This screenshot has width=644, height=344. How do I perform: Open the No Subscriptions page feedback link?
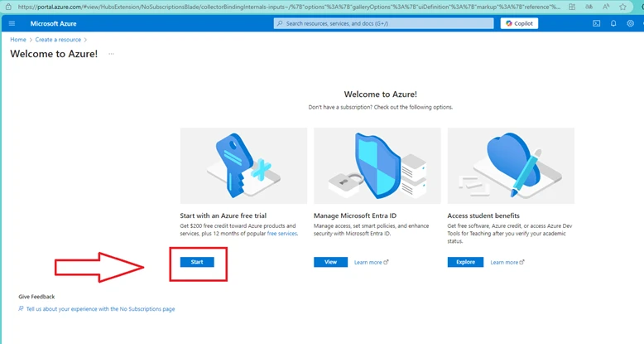(101, 309)
